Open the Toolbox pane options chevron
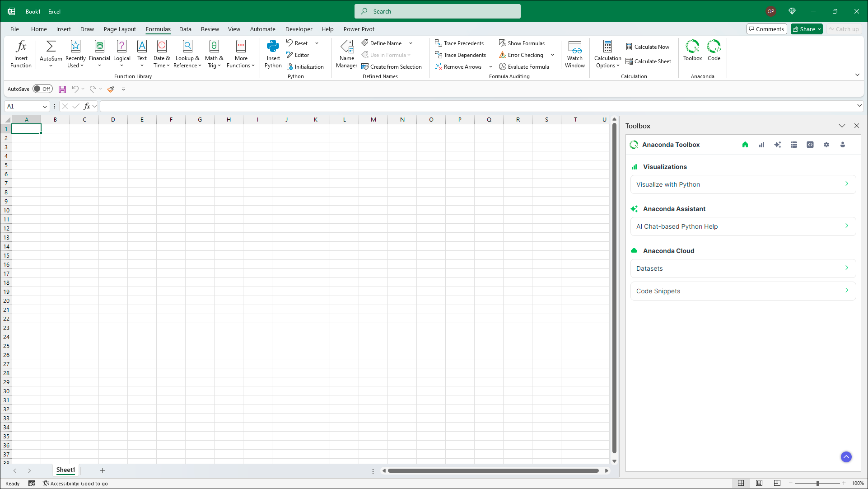Screen dimensions: 868x489 [842, 126]
